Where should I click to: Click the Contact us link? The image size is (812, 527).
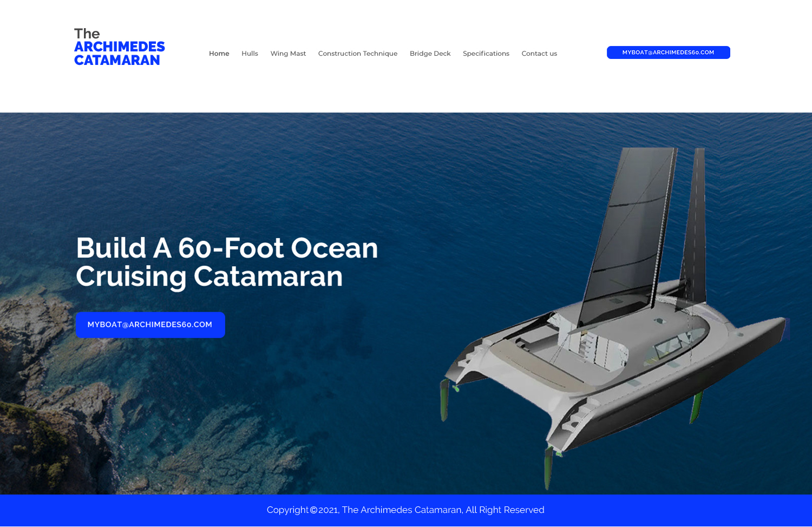(539, 54)
